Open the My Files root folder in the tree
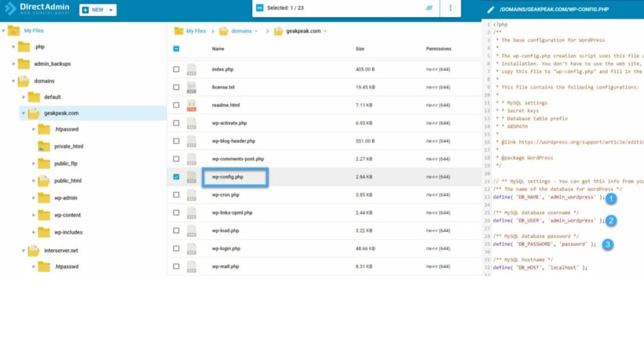Viewport: 644px width, 338px height. (34, 31)
